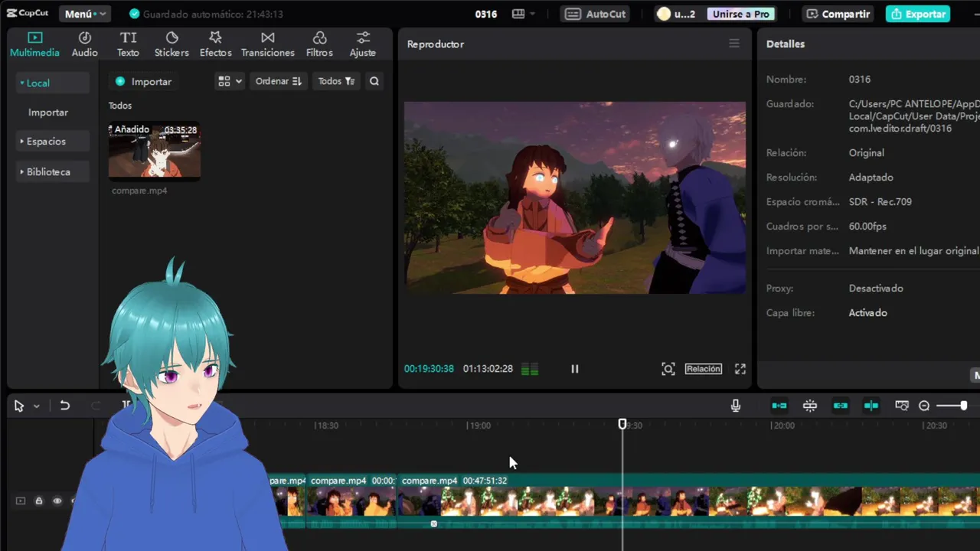Toggle main track magnet
This screenshot has width=980, height=551.
click(x=779, y=406)
